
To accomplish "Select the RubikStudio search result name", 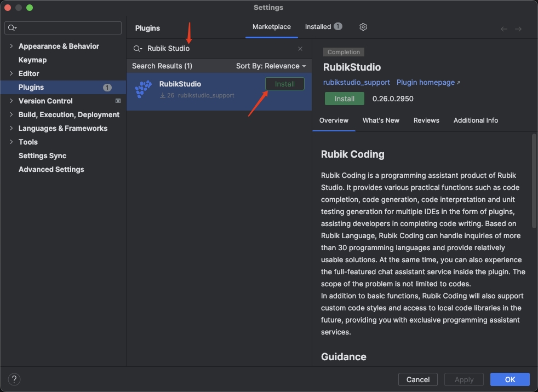I will [180, 84].
